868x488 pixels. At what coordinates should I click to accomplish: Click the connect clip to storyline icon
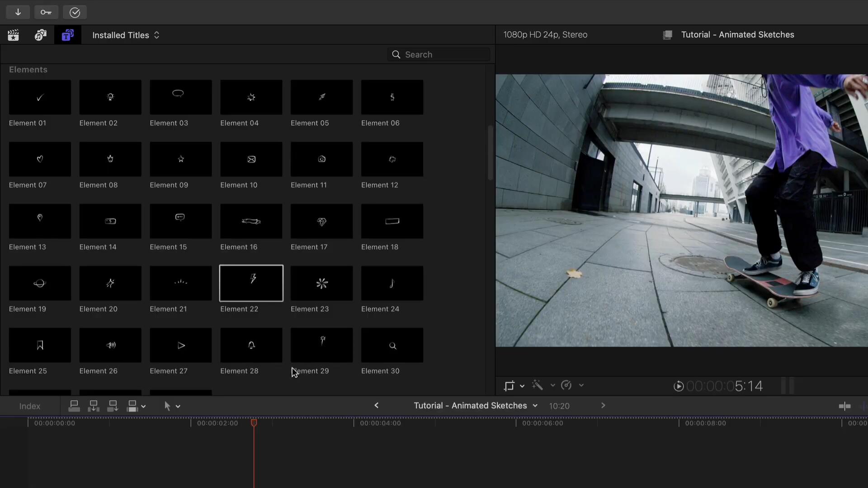pos(74,406)
